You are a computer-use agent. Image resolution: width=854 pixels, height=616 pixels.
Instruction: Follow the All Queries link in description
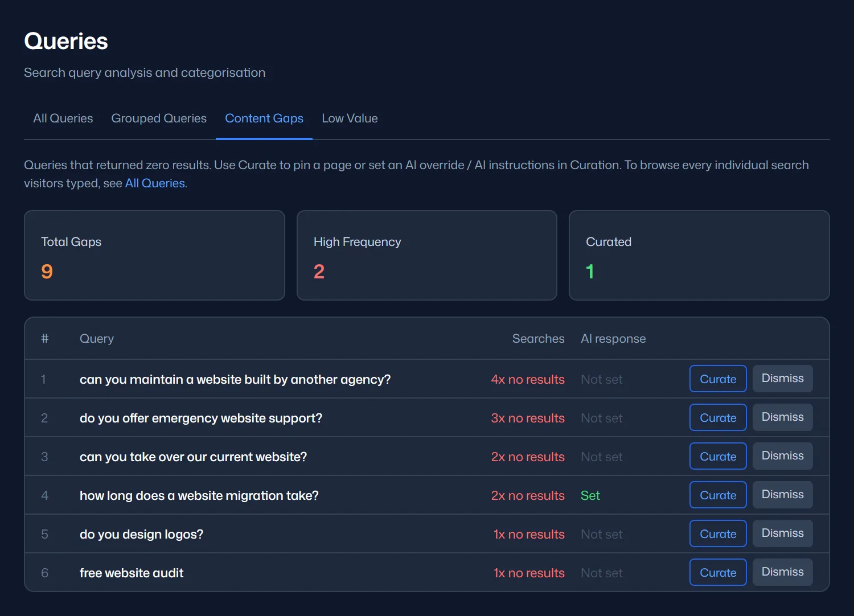155,183
